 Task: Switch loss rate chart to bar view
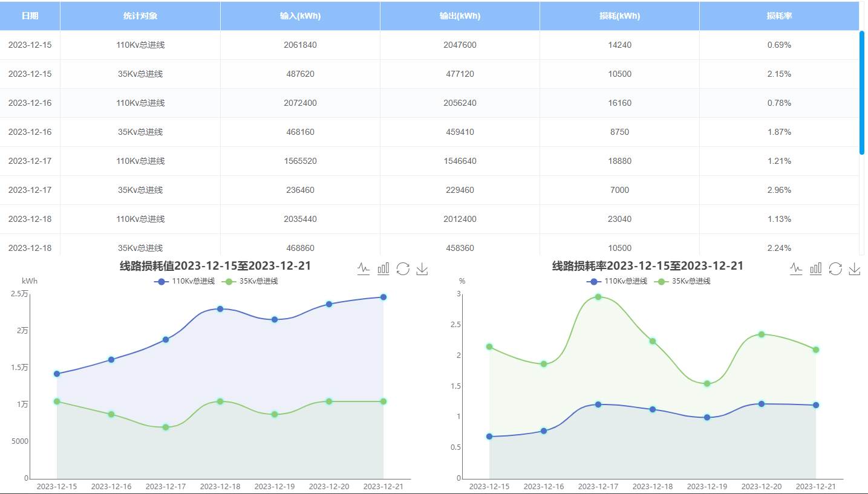pos(815,268)
